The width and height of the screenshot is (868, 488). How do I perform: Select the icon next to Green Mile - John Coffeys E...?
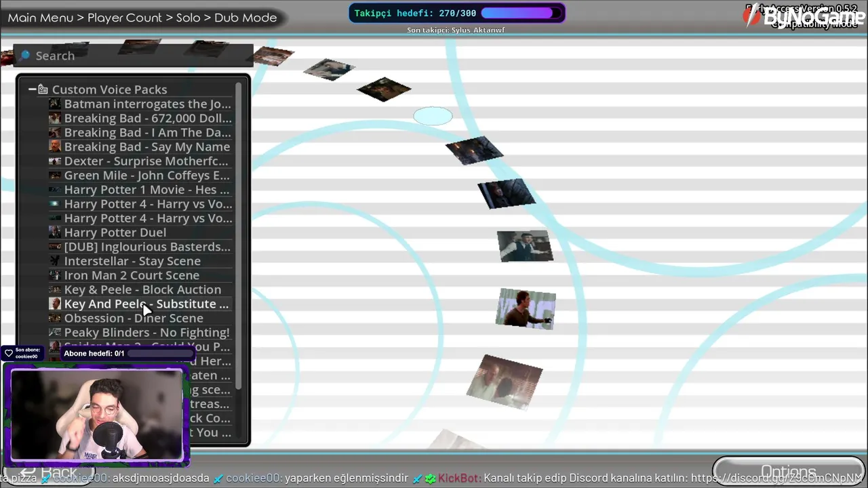[x=55, y=175]
